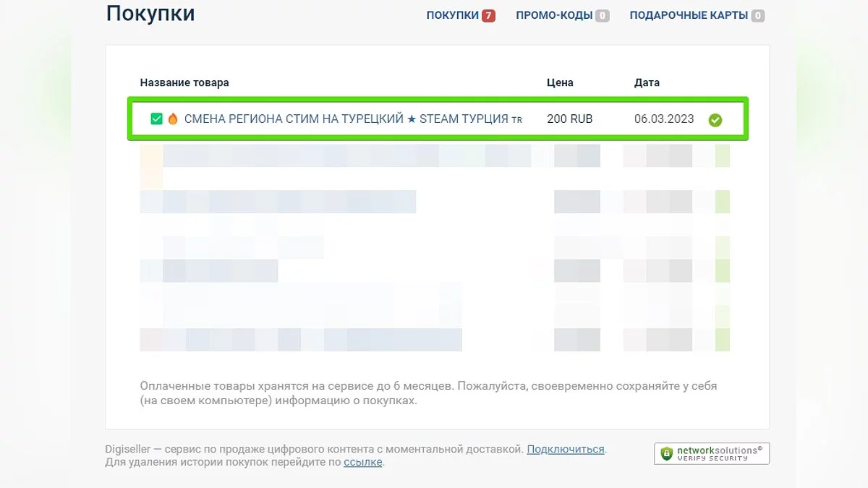
Task: Click the Цена column header
Action: point(560,82)
